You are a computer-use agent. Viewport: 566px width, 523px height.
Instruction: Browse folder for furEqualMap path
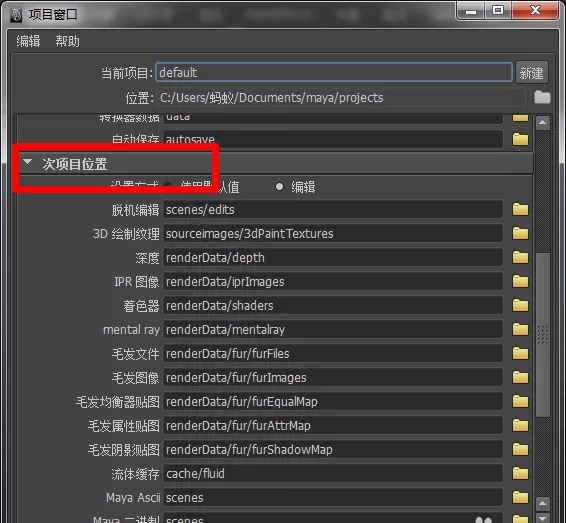point(520,402)
